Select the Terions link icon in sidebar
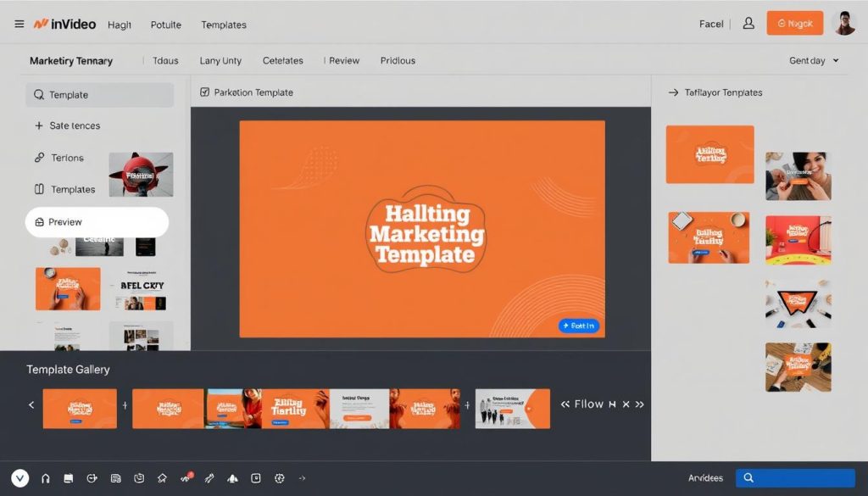The height and width of the screenshot is (496, 868). coord(41,158)
